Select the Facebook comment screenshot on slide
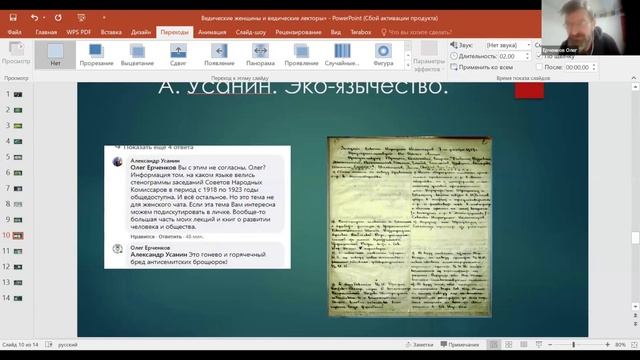The image size is (640, 360). 197,207
